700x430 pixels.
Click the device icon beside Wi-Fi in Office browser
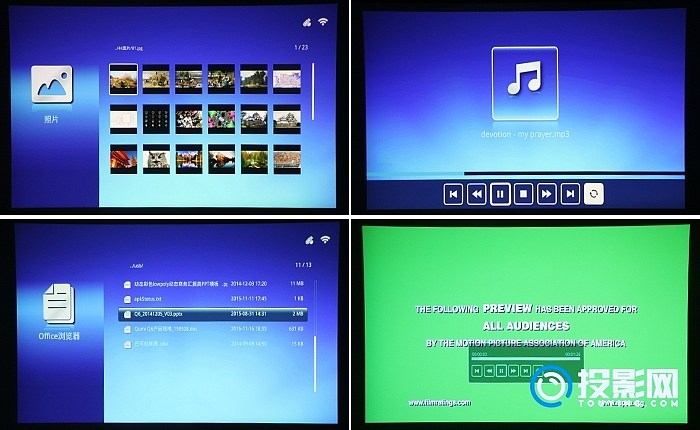(x=309, y=241)
